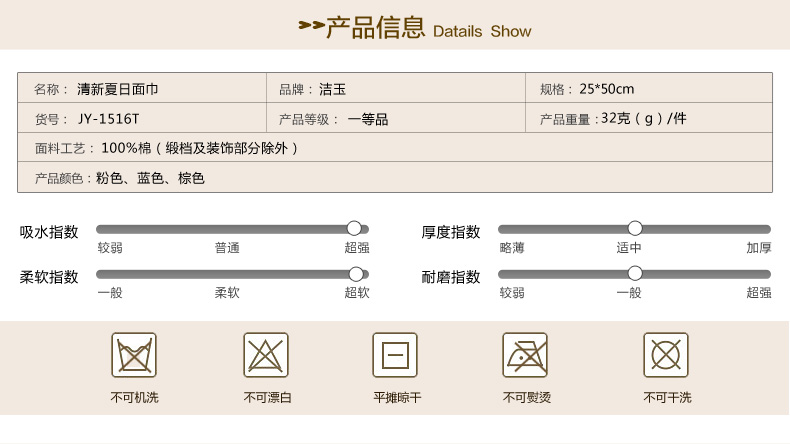Click the 货号 field label
The height and width of the screenshot is (444, 790).
coord(51,119)
